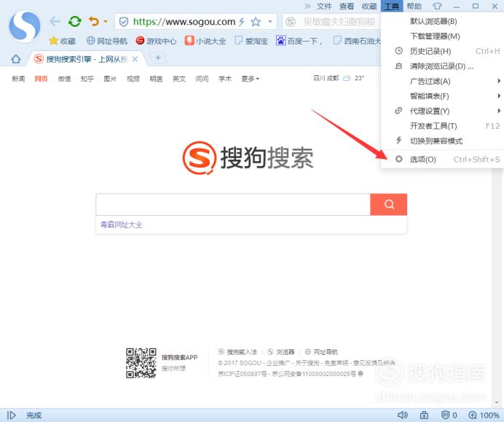Open a new tab with plus button
Screen dimensions: 504x422
pyautogui.click(x=158, y=58)
